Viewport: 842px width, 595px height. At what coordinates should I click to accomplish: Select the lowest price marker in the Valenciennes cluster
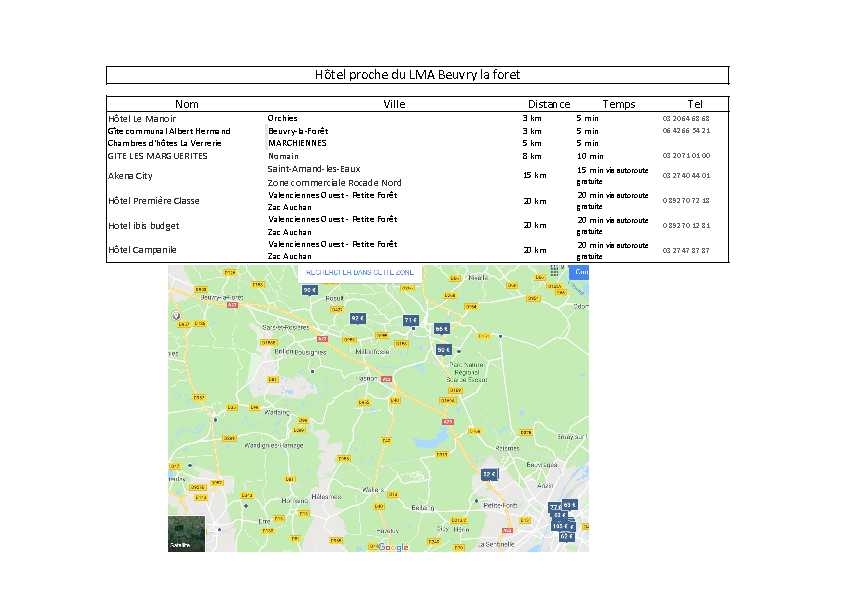click(567, 536)
